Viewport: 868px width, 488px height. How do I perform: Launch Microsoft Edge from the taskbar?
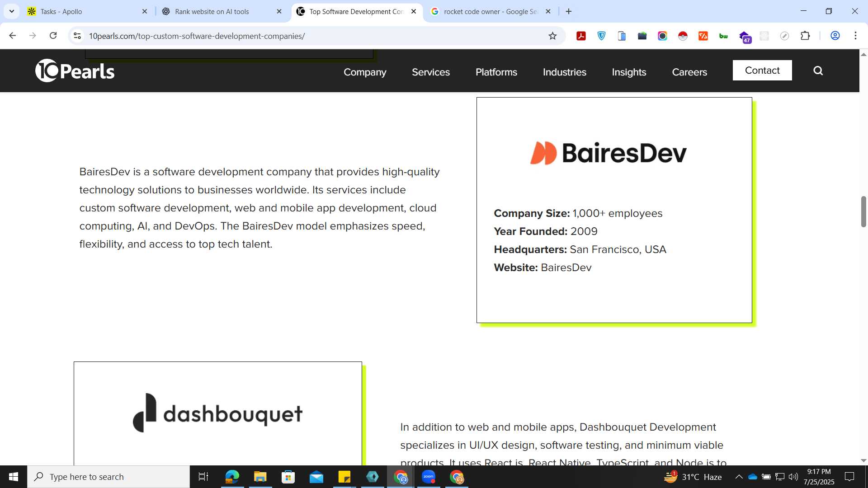232,477
